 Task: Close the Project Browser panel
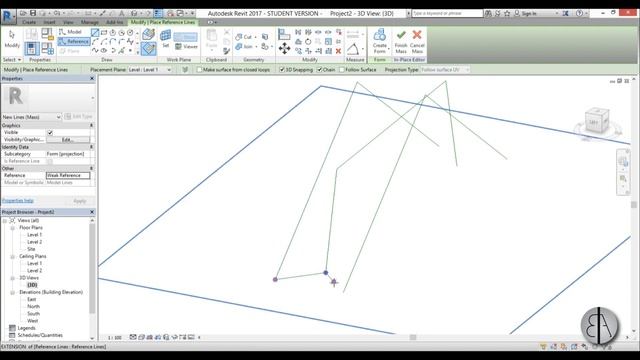(x=92, y=212)
